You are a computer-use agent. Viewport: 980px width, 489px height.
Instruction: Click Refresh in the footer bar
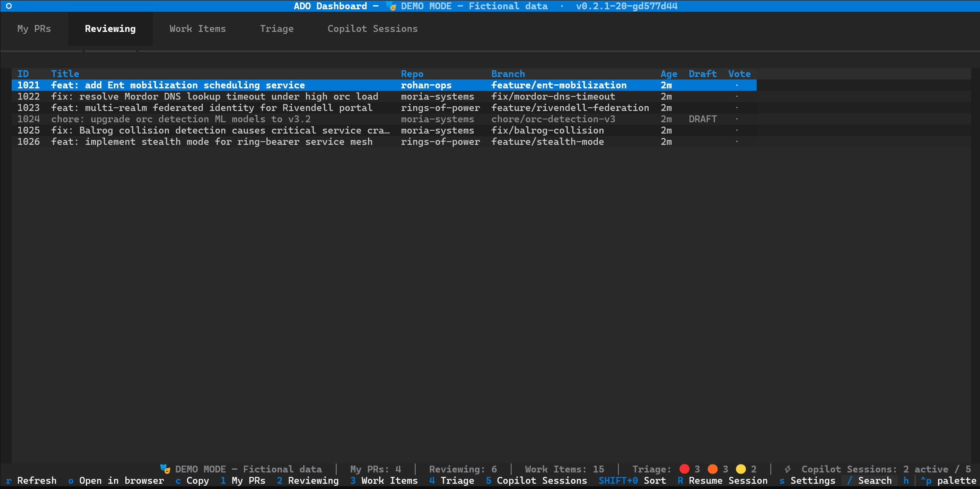[x=31, y=481]
